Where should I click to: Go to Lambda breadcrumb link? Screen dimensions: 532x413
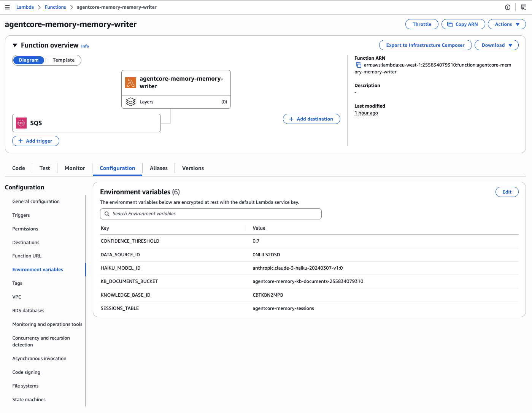25,7
